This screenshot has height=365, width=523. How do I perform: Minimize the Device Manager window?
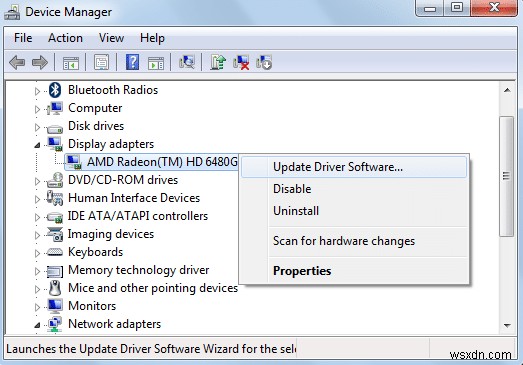click(x=430, y=8)
